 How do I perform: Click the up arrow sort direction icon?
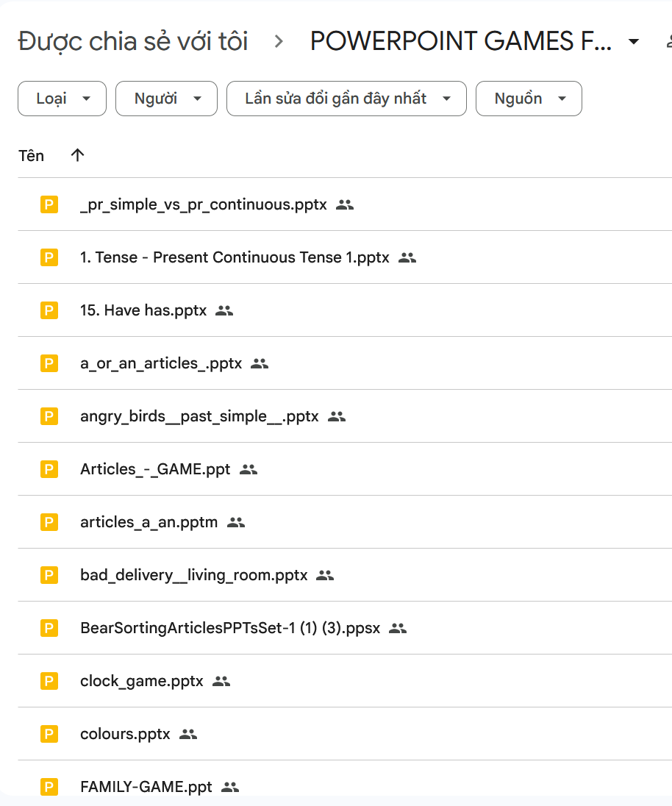click(x=77, y=155)
